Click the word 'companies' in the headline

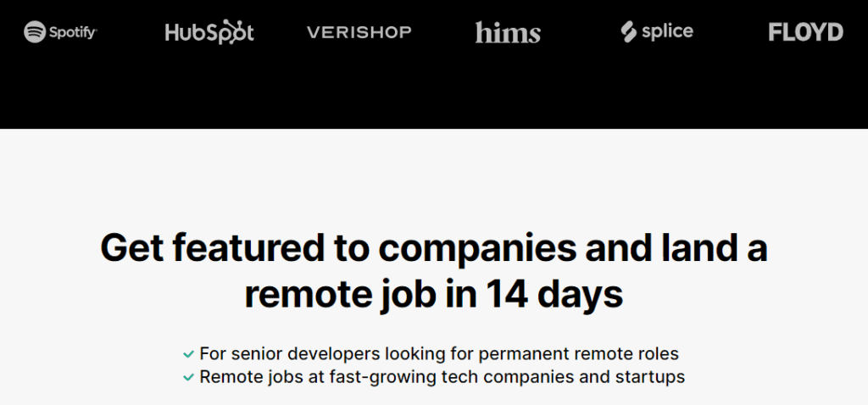coord(478,250)
